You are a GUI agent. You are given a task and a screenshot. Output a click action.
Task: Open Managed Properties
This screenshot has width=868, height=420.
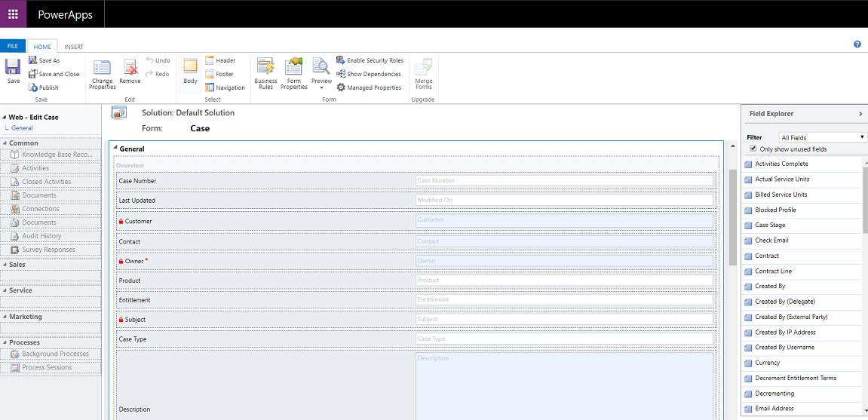pos(369,87)
